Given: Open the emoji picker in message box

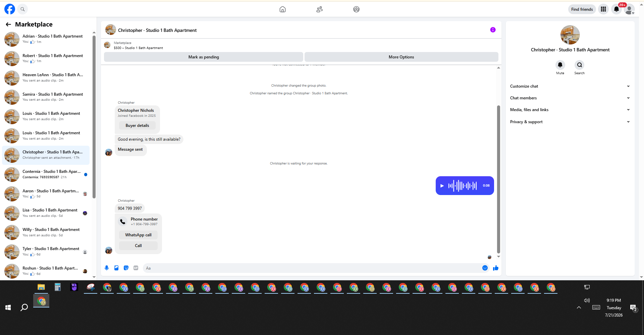Looking at the screenshot, I should click(x=485, y=268).
